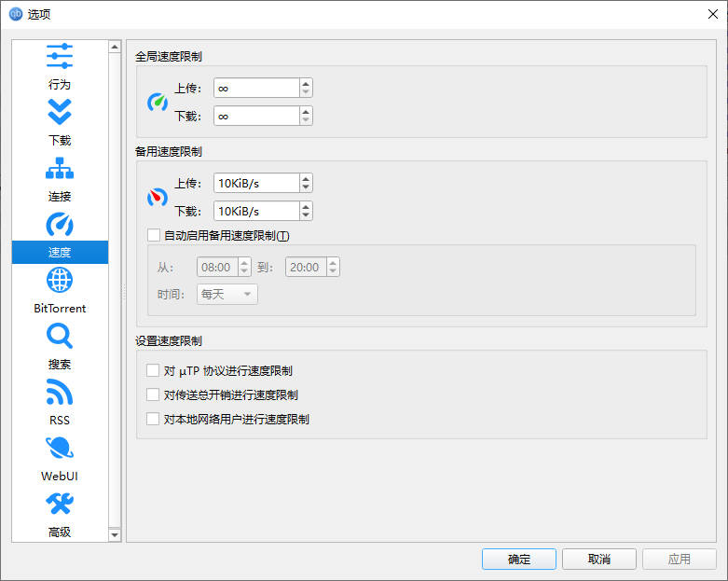Select the RSS feed icon
The width and height of the screenshot is (728, 581).
[x=60, y=393]
